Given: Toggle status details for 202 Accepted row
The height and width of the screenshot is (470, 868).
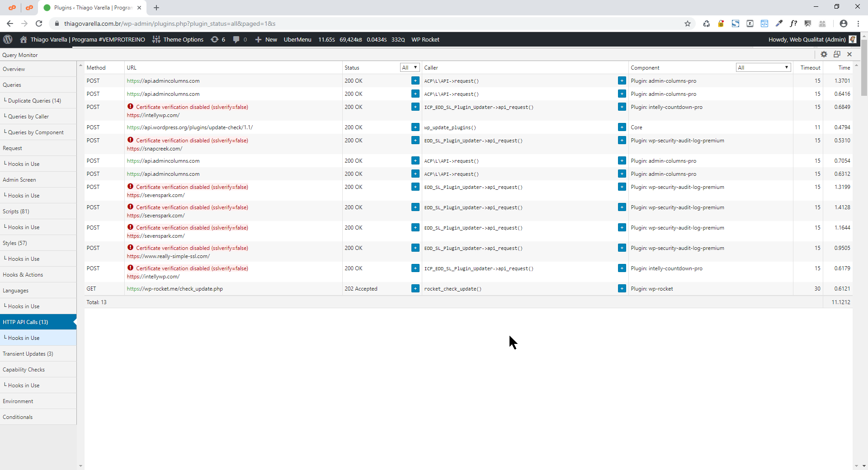Looking at the screenshot, I should point(415,288).
